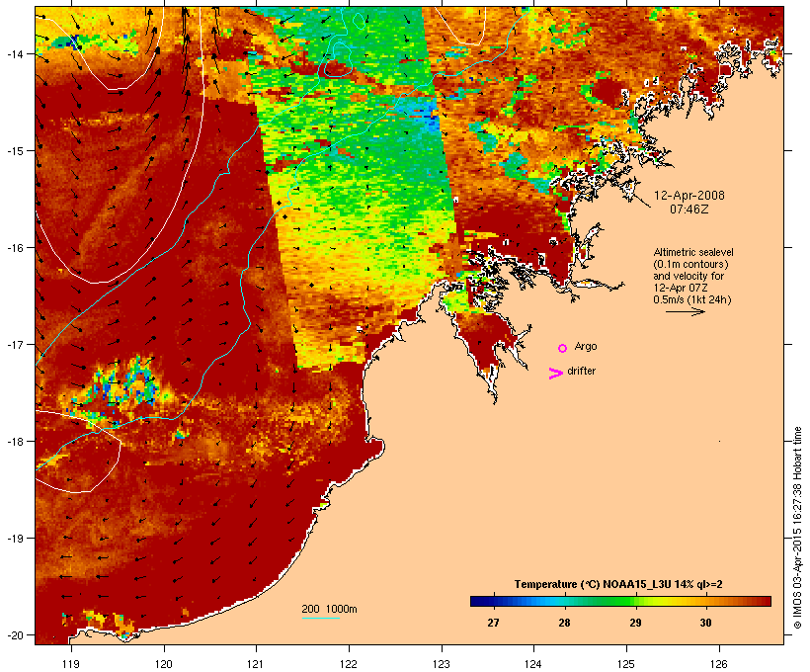
Task: Click the latitude axis label -19
Action: point(14,539)
